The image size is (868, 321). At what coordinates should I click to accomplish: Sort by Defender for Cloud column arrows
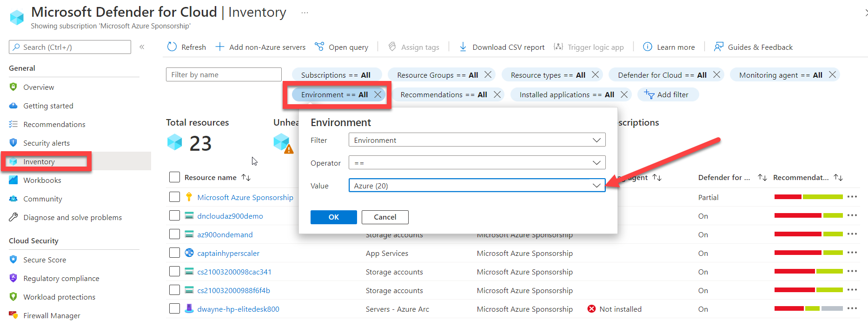pyautogui.click(x=762, y=177)
